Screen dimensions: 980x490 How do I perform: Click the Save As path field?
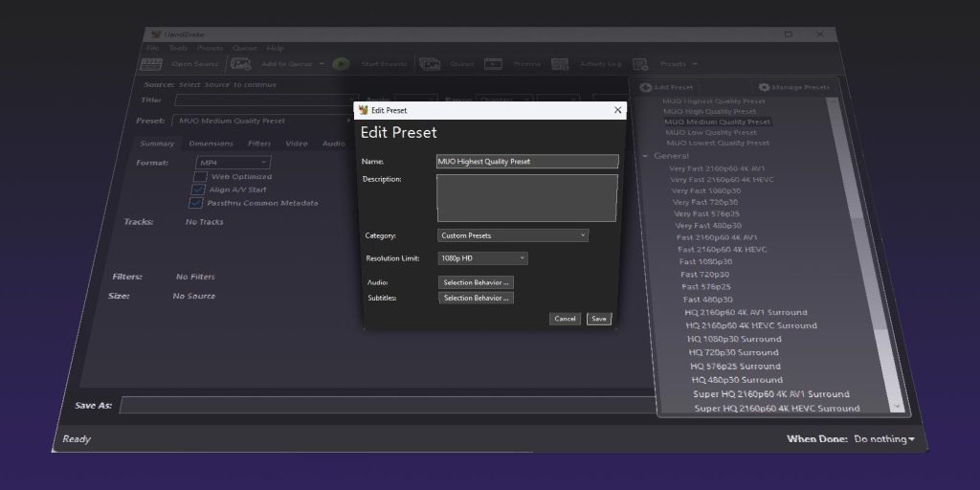tap(388, 405)
